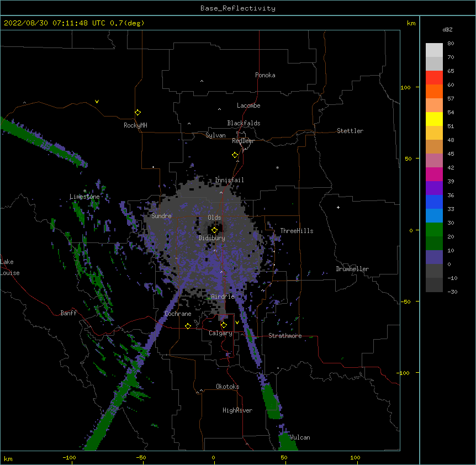Click the 45 dBZ value on legend

[x=451, y=154]
